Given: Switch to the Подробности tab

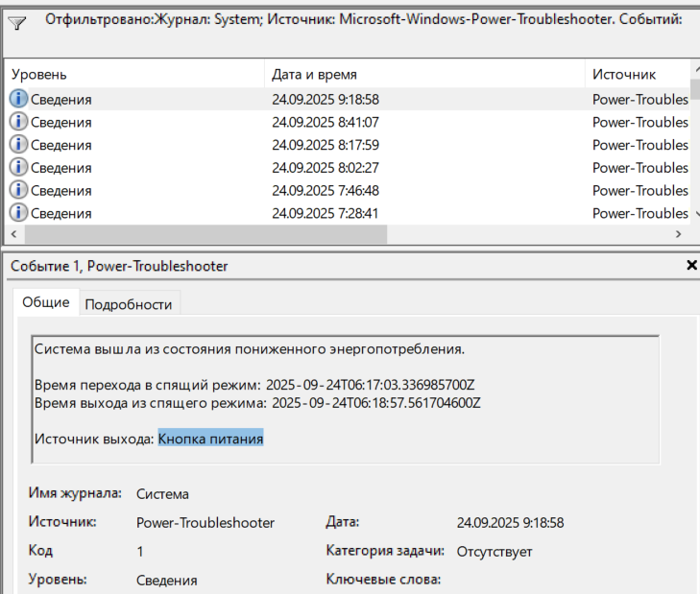Looking at the screenshot, I should pyautogui.click(x=129, y=304).
